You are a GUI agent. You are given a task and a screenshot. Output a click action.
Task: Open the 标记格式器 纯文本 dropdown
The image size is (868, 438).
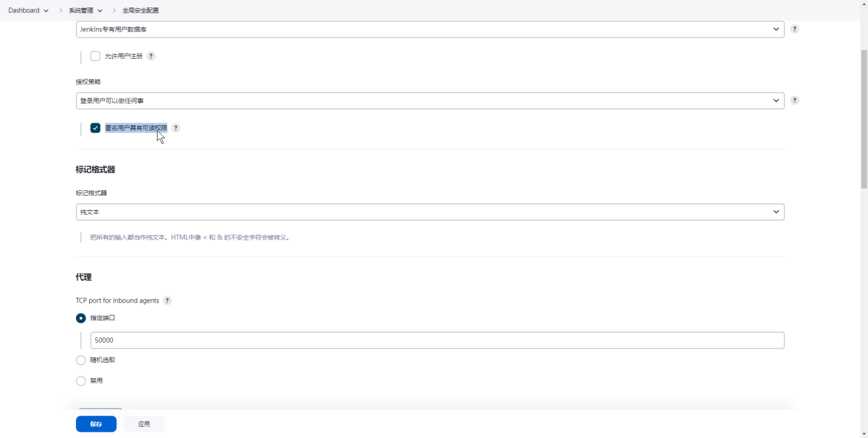430,212
